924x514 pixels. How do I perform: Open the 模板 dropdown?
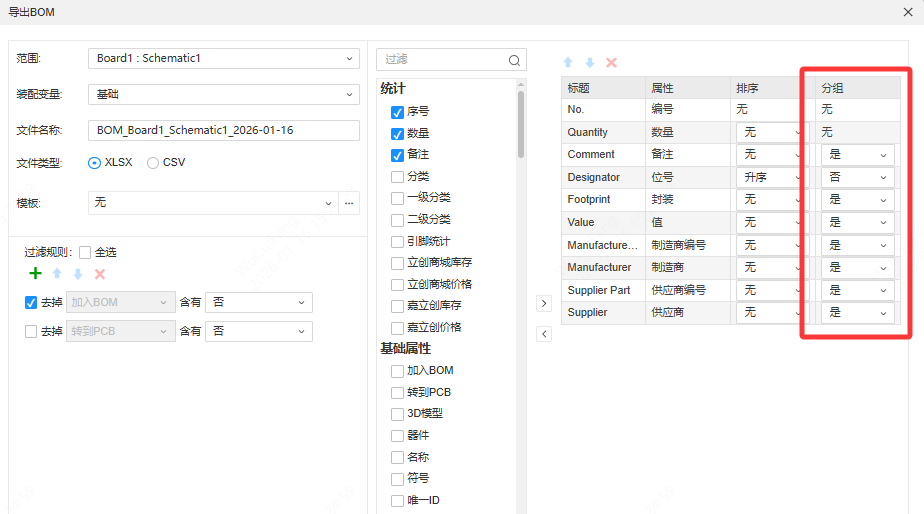coord(213,203)
